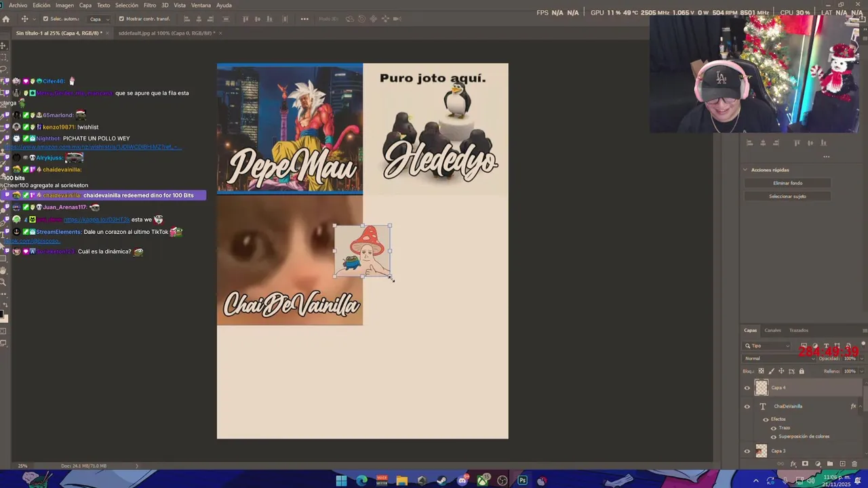Screen dimensions: 868x488
Task: Show hidden system tray icons
Action: (756, 481)
